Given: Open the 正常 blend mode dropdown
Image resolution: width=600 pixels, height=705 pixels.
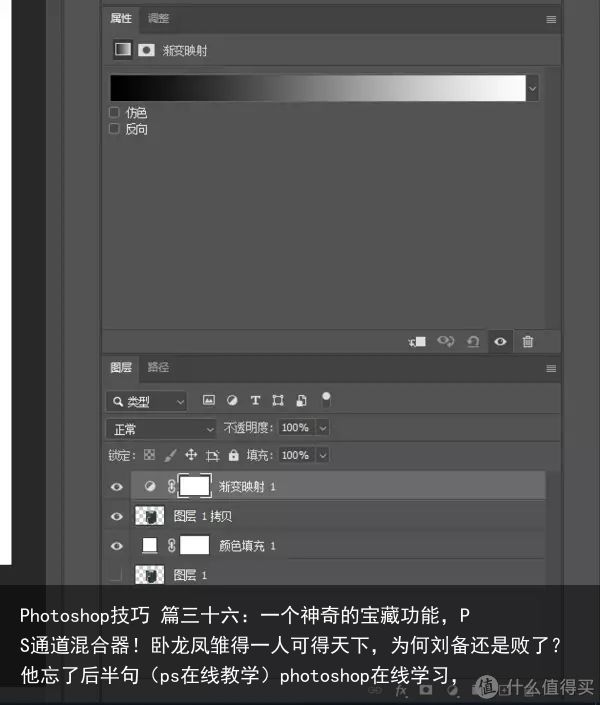Looking at the screenshot, I should click(x=161, y=429).
